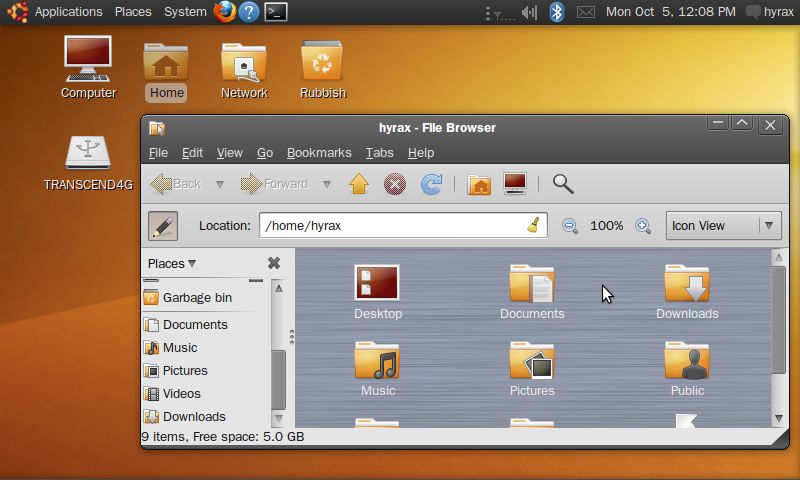Zoom in with the plus magnifier
The image size is (800, 480).
pos(643,225)
